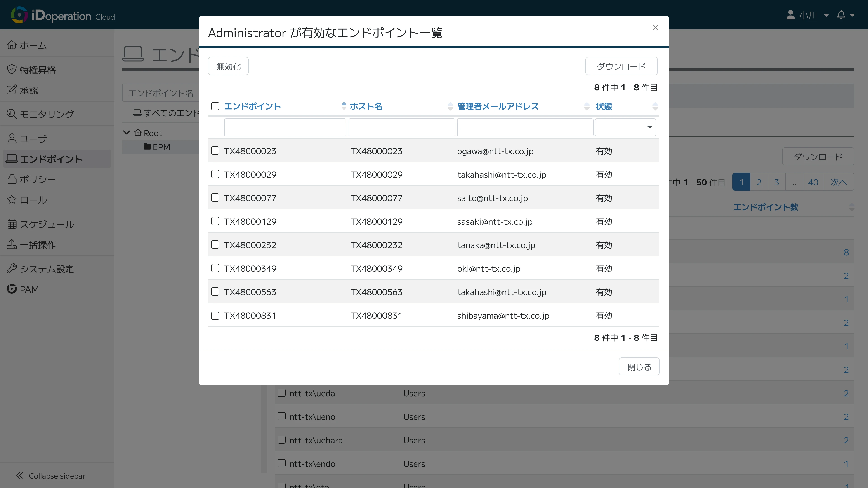Click the 閉じる button in dialog
This screenshot has height=488, width=868.
tap(639, 366)
